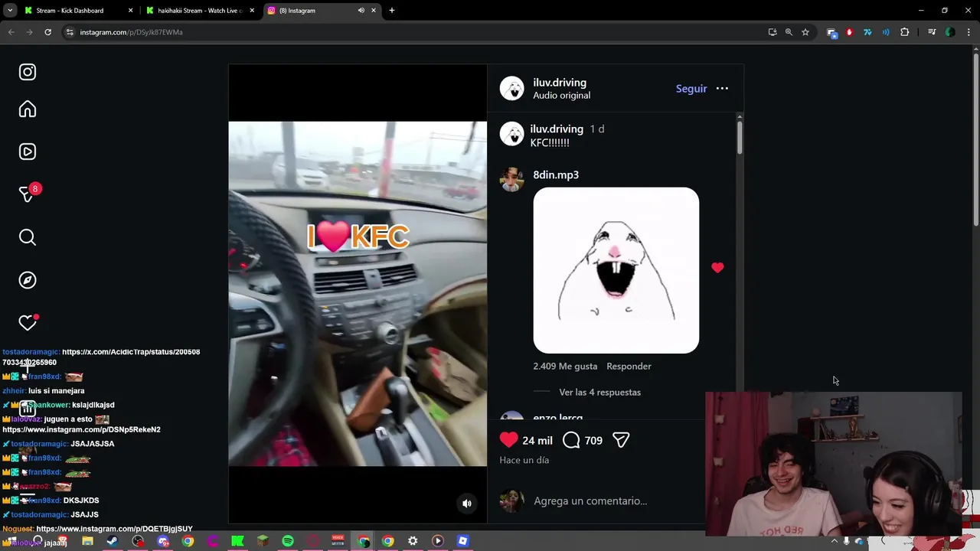This screenshot has height=551, width=980.
Task: Open the red hand adblock extension
Action: [849, 32]
